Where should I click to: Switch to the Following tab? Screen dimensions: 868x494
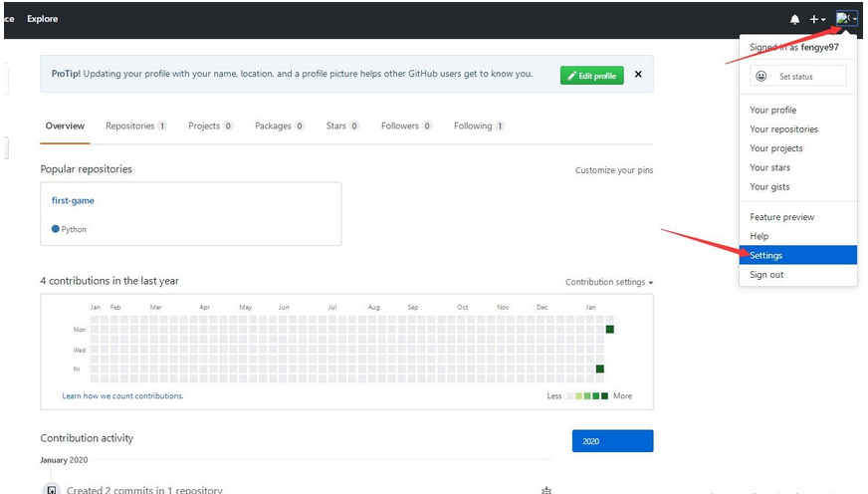coord(479,126)
